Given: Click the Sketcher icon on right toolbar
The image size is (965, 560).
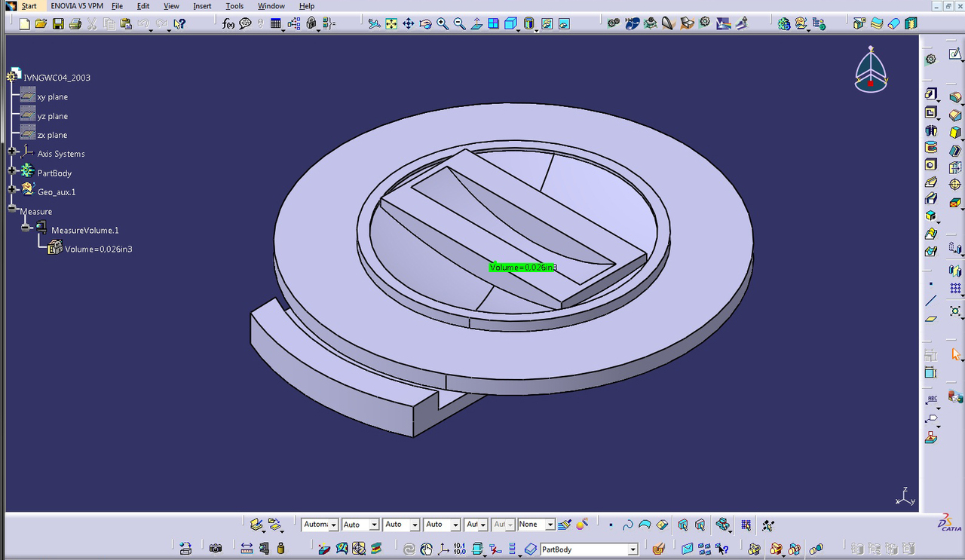Looking at the screenshot, I should coord(955,54).
